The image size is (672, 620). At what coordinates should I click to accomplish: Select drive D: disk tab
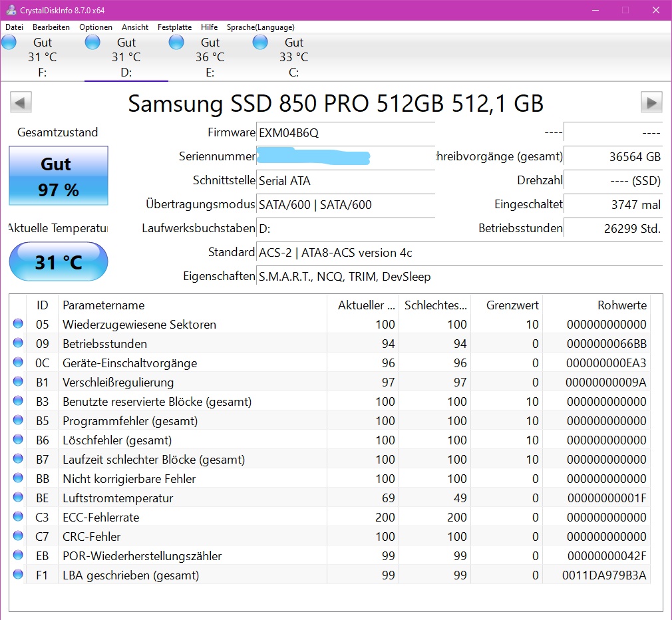[126, 57]
